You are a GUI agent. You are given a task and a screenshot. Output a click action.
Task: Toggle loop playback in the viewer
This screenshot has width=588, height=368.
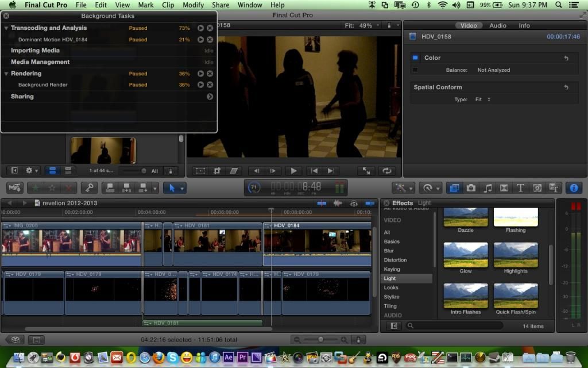coord(386,171)
